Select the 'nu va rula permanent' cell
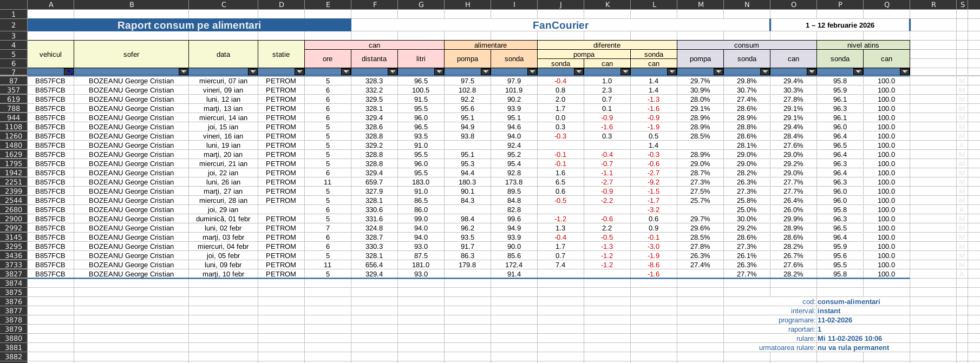Image resolution: width=980 pixels, height=363 pixels. point(853,348)
